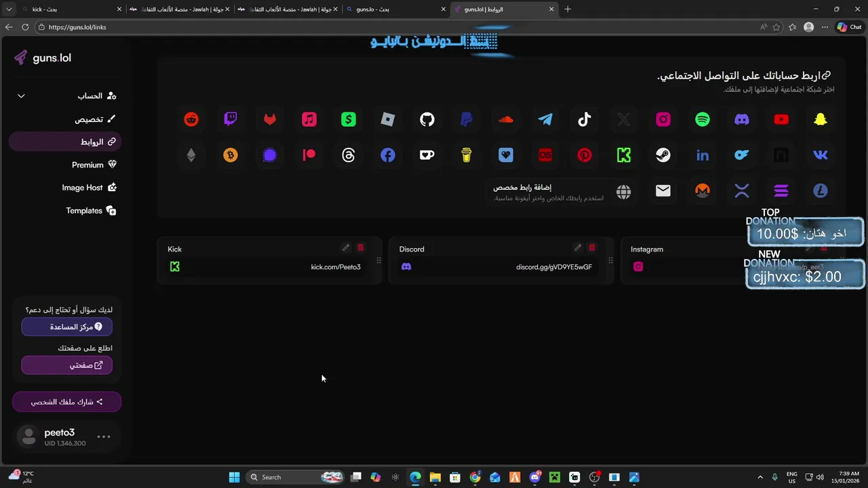Add a Threads link

tap(349, 155)
